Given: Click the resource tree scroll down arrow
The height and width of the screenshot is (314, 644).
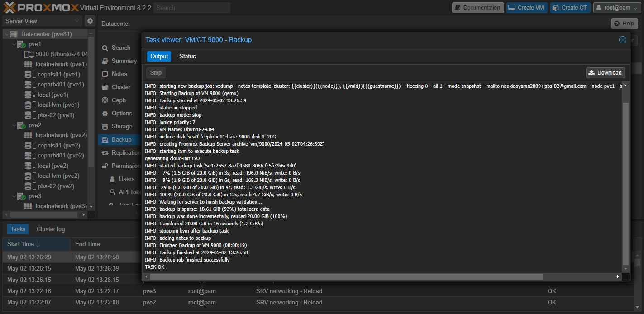Looking at the screenshot, I should (x=91, y=206).
